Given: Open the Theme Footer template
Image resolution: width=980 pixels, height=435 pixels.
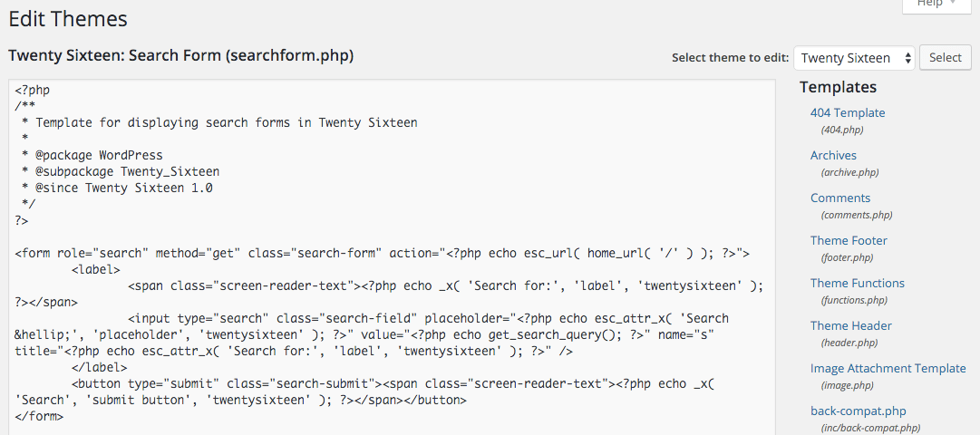Looking at the screenshot, I should pyautogui.click(x=849, y=241).
